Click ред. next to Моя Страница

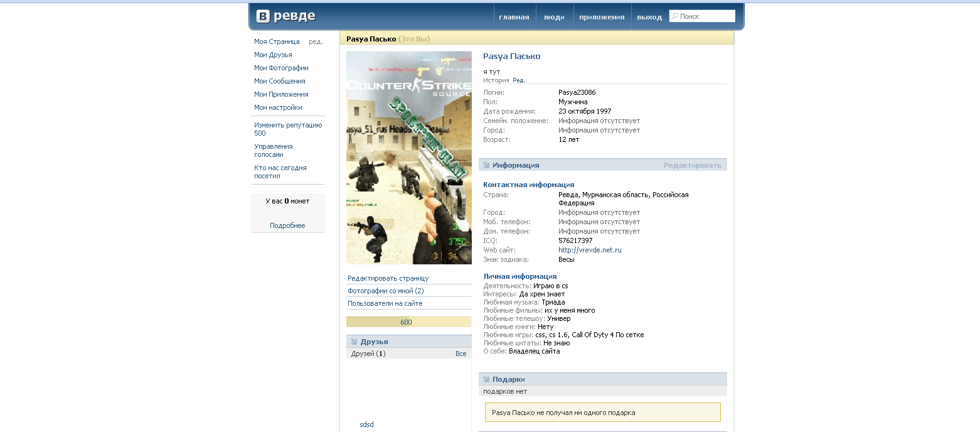coord(316,41)
